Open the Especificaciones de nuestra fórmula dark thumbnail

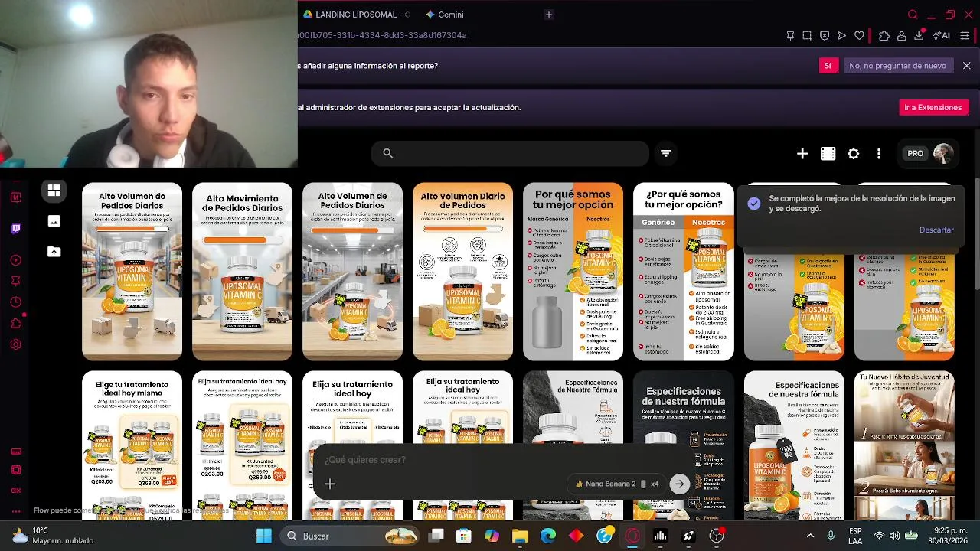pos(683,445)
